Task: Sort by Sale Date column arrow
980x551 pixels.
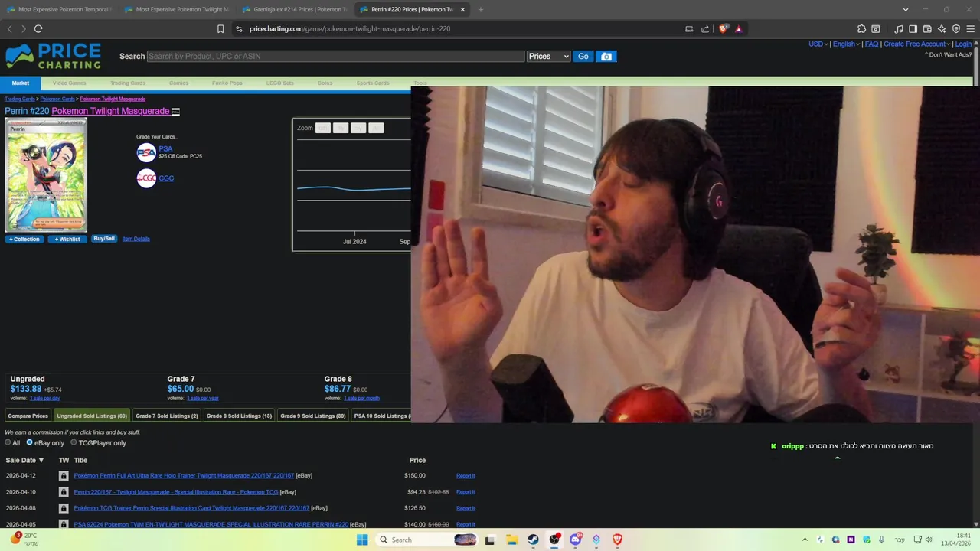Action: (x=41, y=461)
